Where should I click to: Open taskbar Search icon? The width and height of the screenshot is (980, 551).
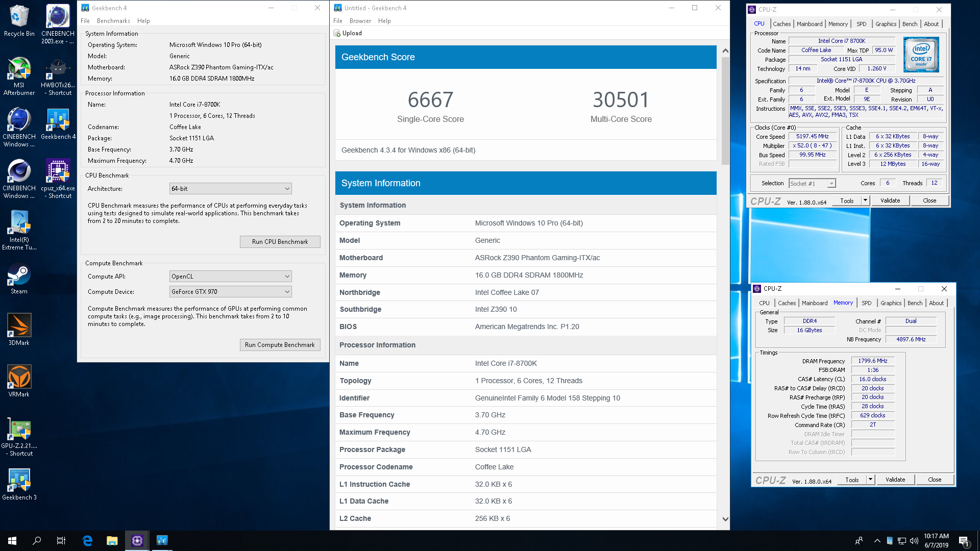[37, 541]
